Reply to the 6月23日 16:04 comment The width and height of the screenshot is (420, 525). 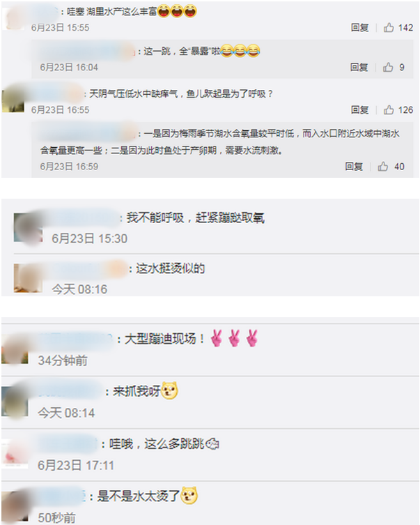(x=359, y=68)
